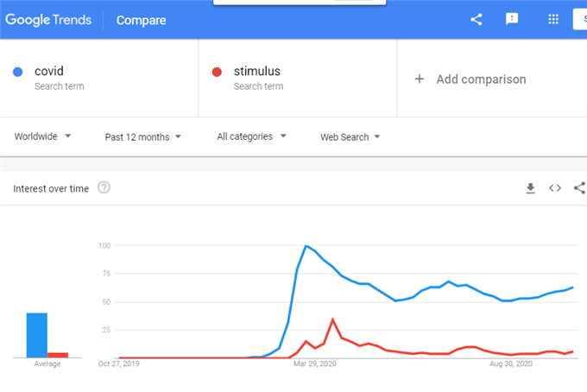Select the Compare header label
Screen dimensions: 587x392
(x=141, y=20)
